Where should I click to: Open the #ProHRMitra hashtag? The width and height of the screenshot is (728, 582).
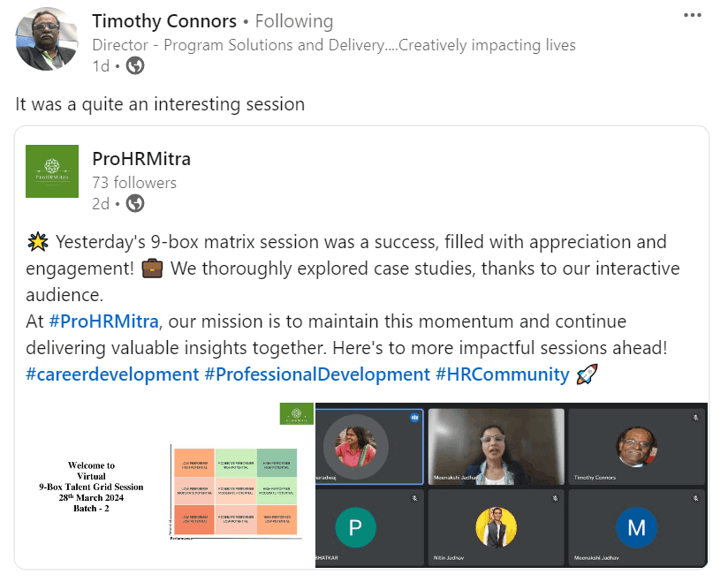(x=103, y=321)
